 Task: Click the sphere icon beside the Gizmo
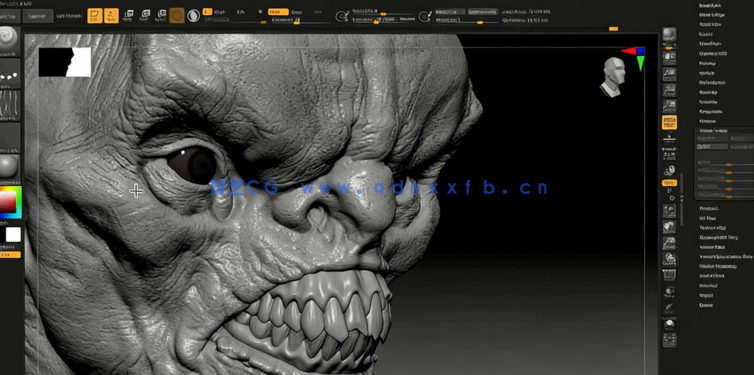193,15
